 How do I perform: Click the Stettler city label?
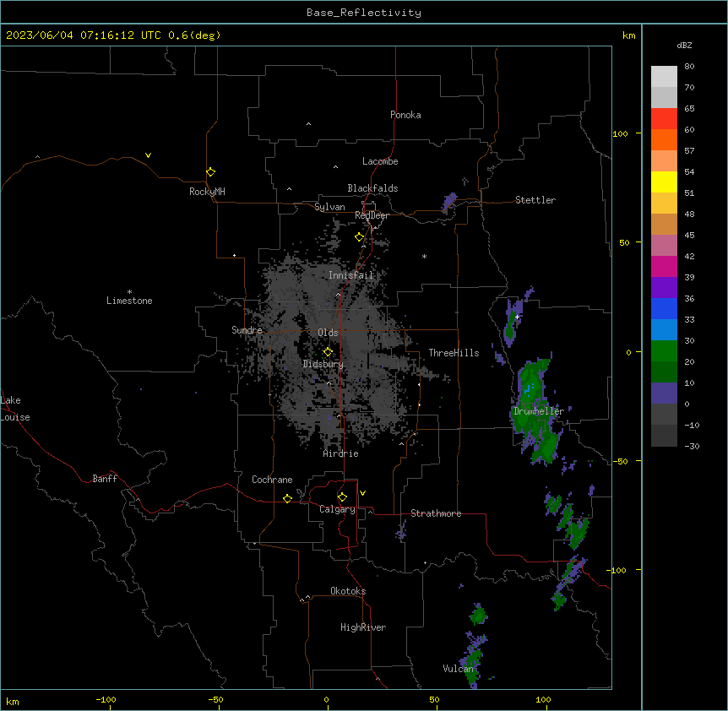coord(535,200)
